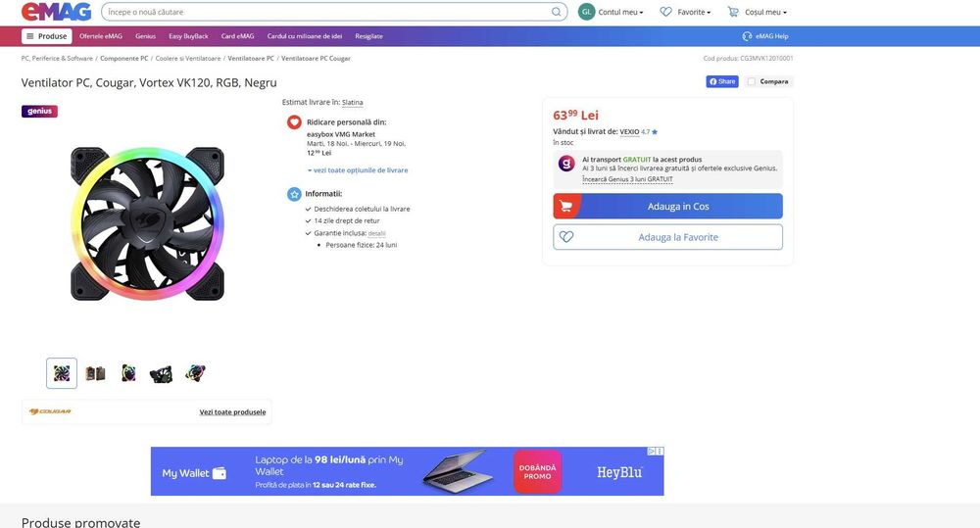Go to Coolere si Ventilatoare breadcrumb
The height and width of the screenshot is (528, 980).
pos(188,58)
